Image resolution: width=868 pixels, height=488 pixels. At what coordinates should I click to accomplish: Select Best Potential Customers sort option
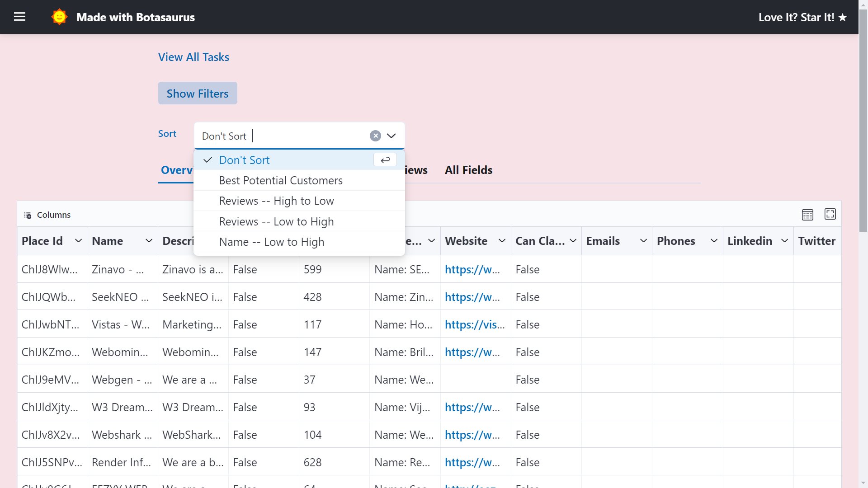281,181
